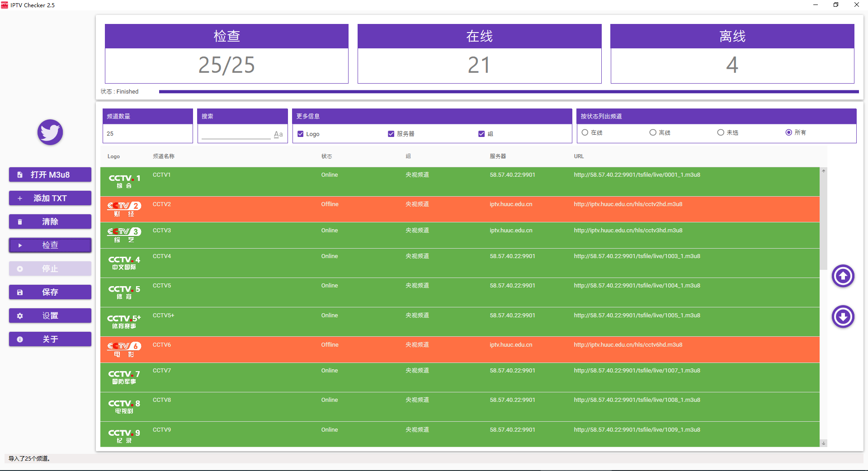Select the 离线 radio button
The height and width of the screenshot is (471, 868).
pos(653,132)
